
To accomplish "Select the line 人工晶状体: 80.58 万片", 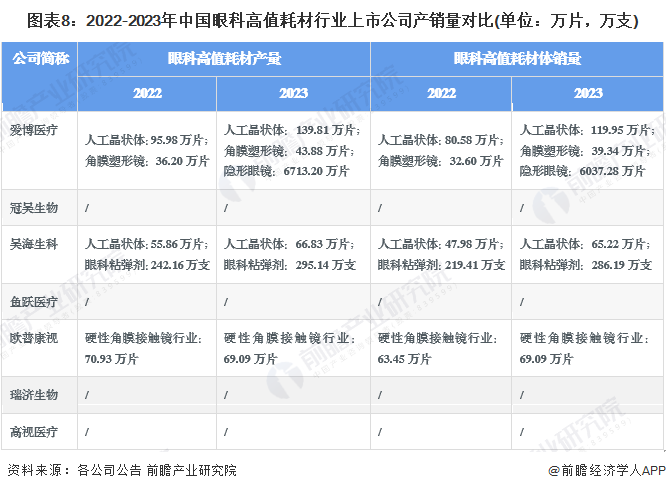I will tap(440, 140).
